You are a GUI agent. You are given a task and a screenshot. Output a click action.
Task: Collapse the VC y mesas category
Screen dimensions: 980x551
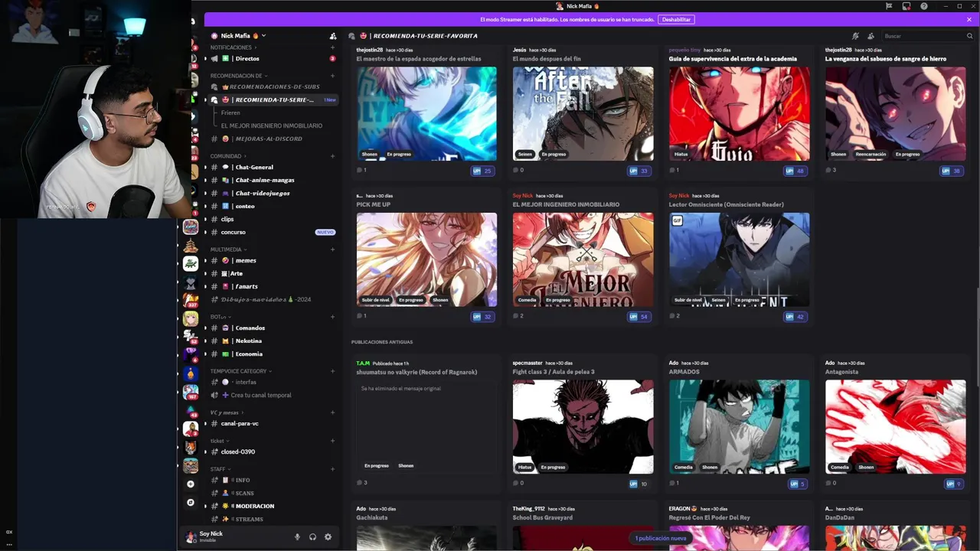click(227, 412)
